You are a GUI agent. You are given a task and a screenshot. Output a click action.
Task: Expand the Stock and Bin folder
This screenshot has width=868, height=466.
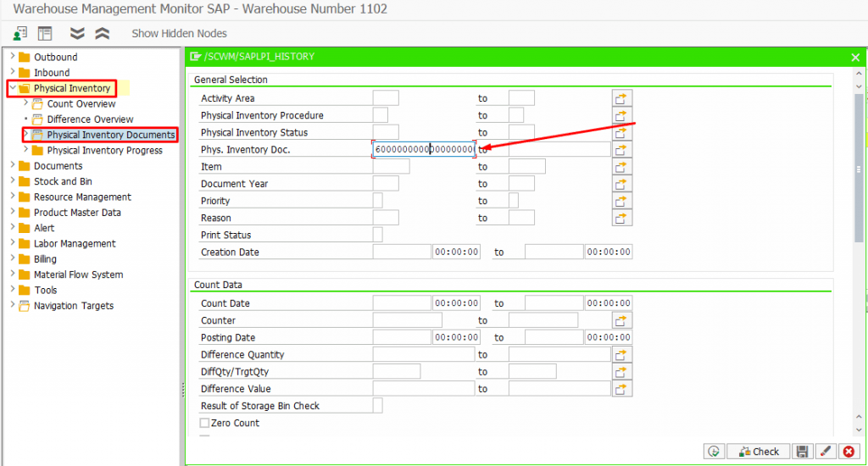click(12, 181)
